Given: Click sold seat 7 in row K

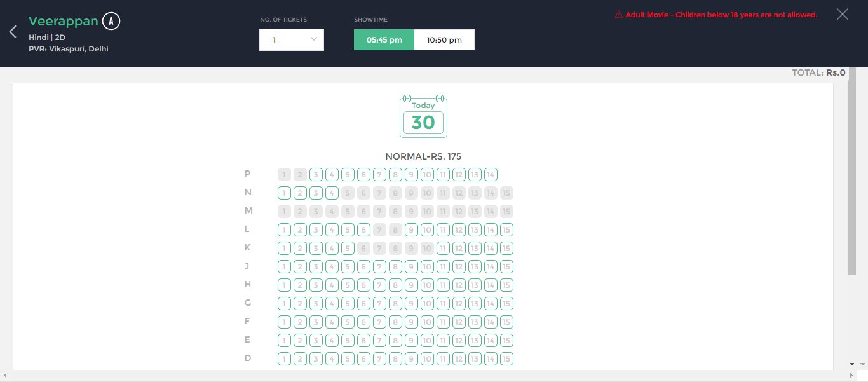Looking at the screenshot, I should pos(379,248).
